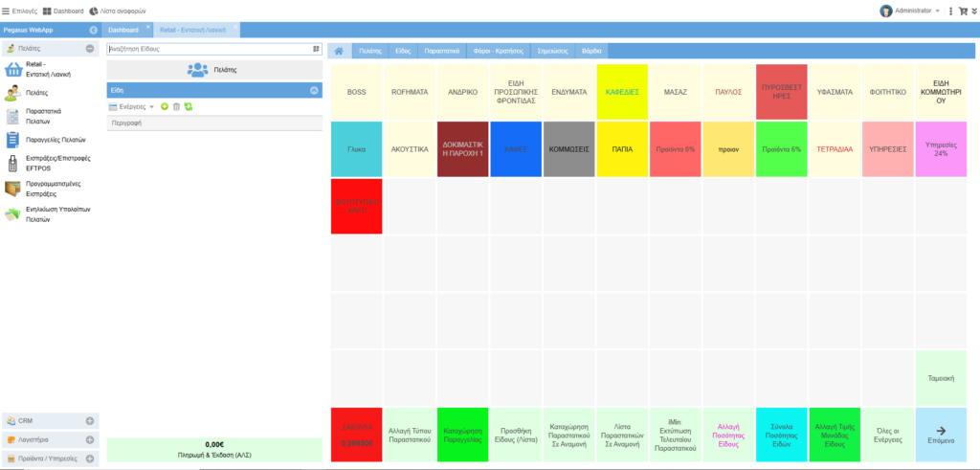
Task: Click Όλες οι Ενέργειες button
Action: tap(887, 435)
